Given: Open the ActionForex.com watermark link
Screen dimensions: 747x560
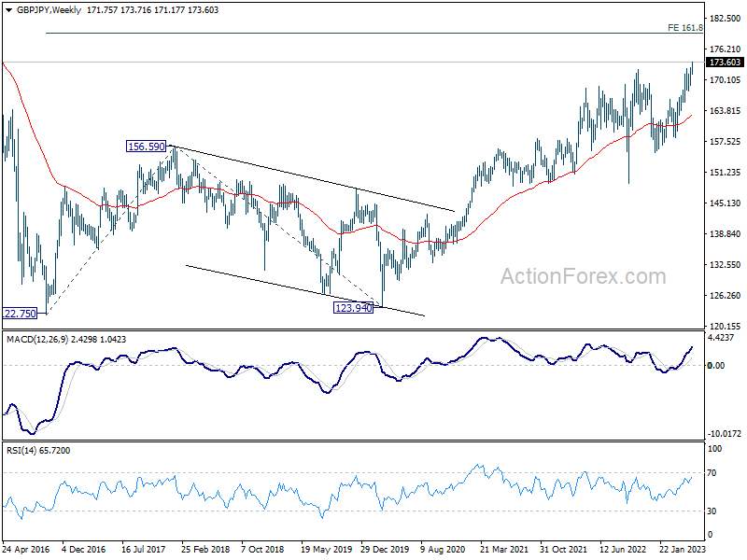Looking at the screenshot, I should coord(584,276).
